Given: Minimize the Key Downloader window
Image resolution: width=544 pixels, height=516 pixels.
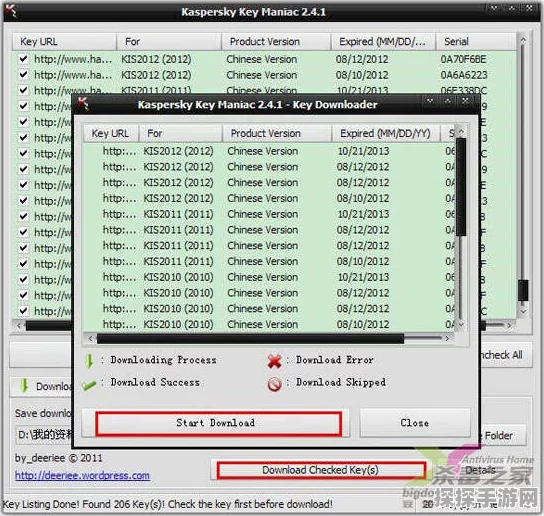Looking at the screenshot, I should pyautogui.click(x=430, y=101).
